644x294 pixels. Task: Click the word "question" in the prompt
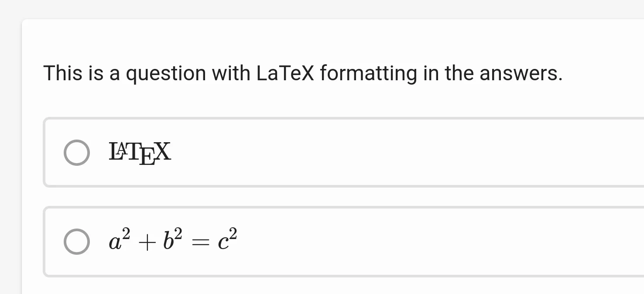[x=166, y=73]
